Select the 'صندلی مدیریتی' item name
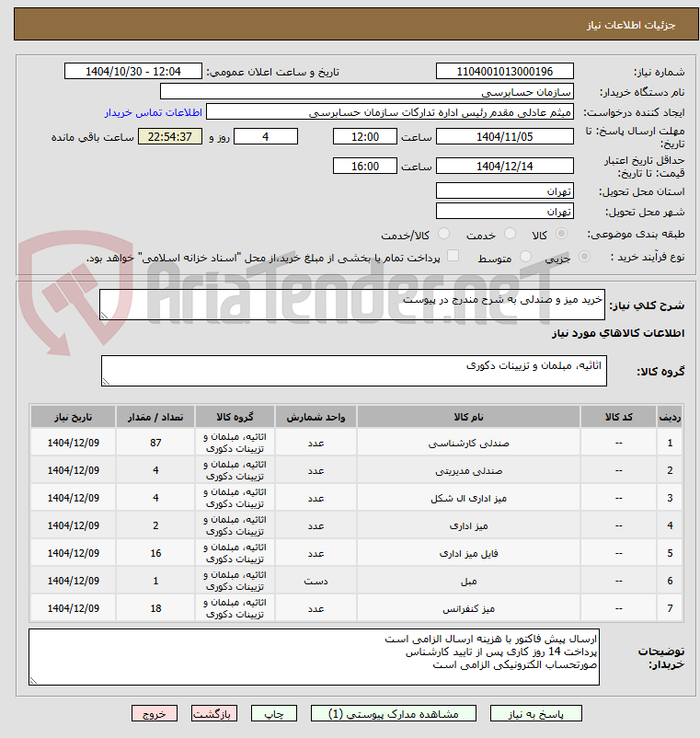Screen dimensions: 700x738 coord(468,470)
